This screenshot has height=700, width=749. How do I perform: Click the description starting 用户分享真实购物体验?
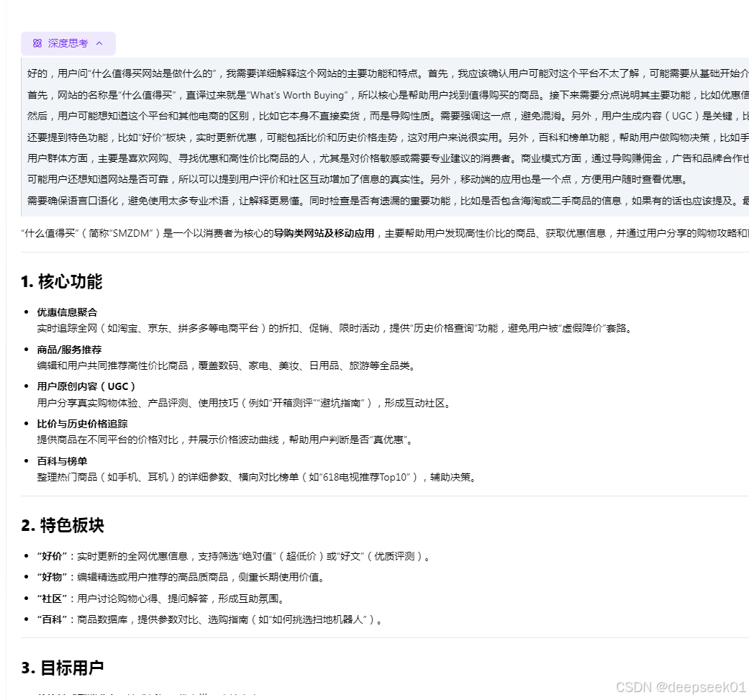click(245, 403)
